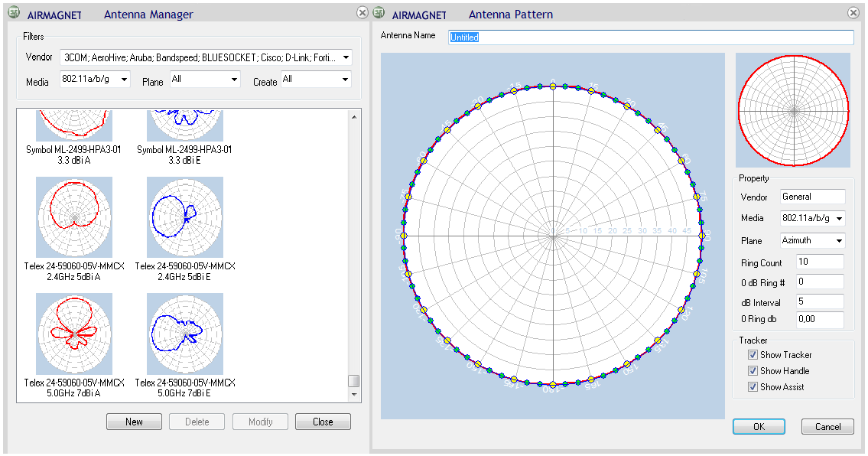Screen dimensions: 868x456
Task: Open the Media filter dropdown in Antenna Manager
Action: tap(95, 80)
